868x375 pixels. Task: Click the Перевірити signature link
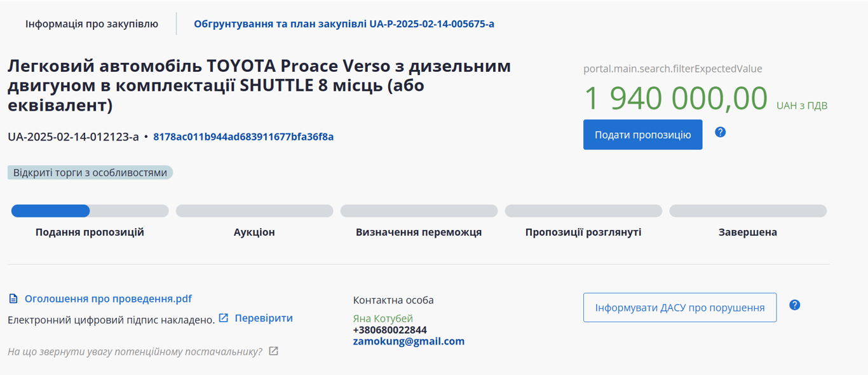(x=264, y=318)
